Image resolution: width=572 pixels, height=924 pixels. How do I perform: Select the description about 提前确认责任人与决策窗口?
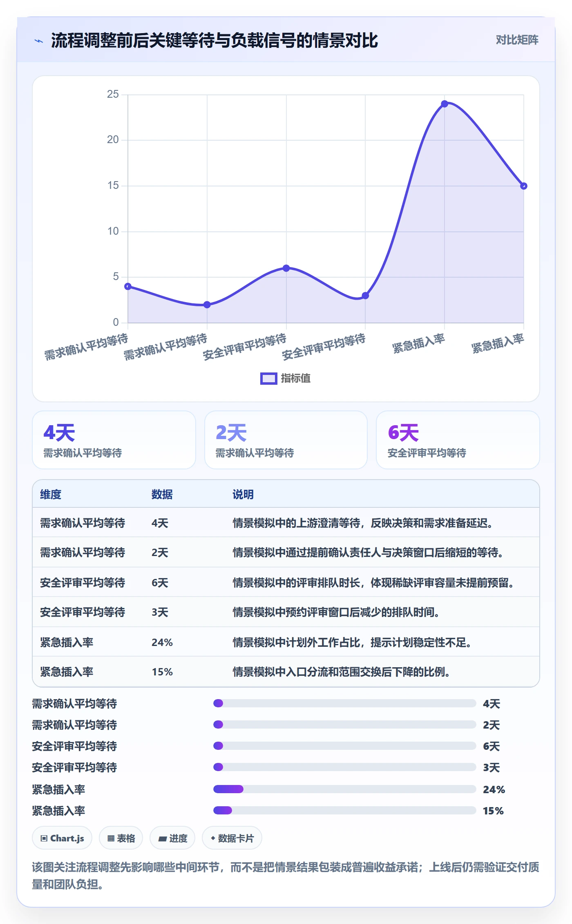tap(368, 552)
